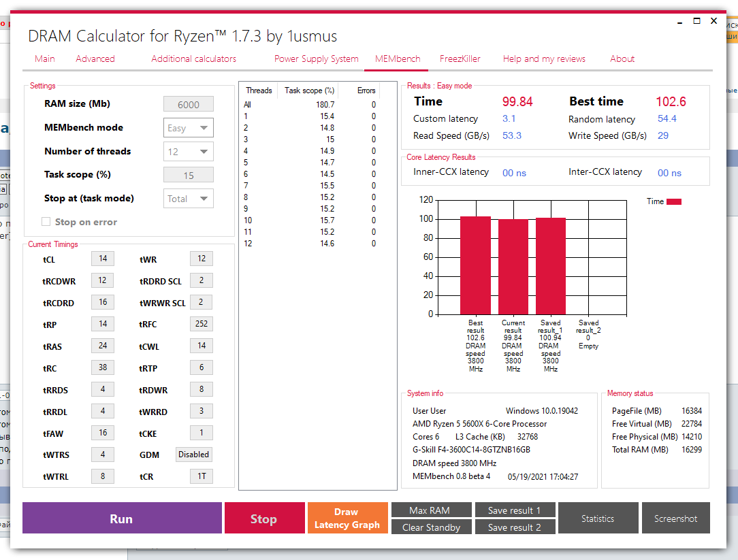Click the tRDWR value 8 box
This screenshot has width=738, height=560.
[202, 389]
